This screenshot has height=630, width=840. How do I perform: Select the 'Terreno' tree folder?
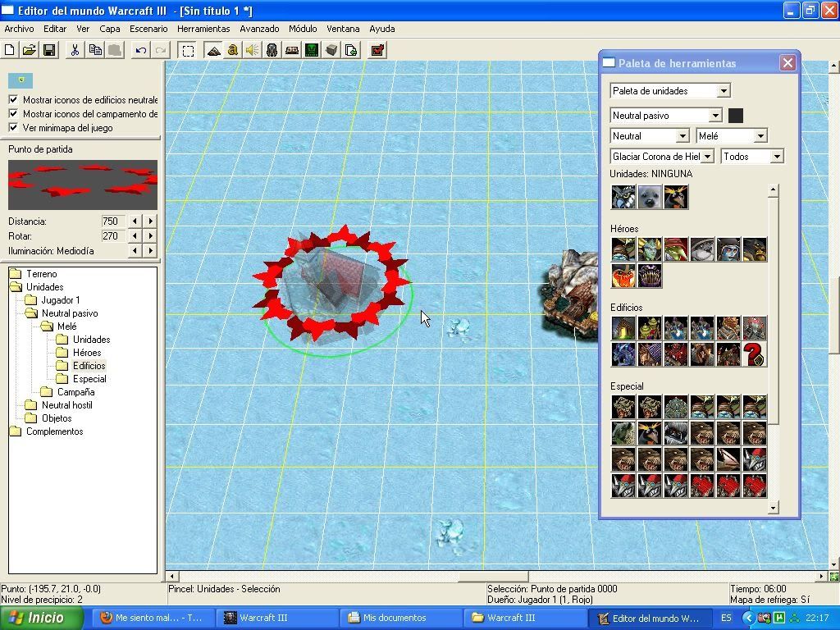coord(41,274)
